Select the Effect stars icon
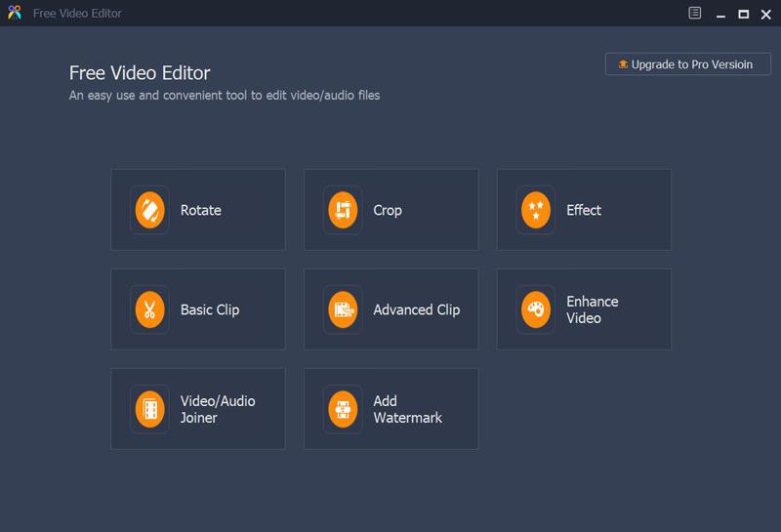The width and height of the screenshot is (781, 532). pyautogui.click(x=536, y=210)
